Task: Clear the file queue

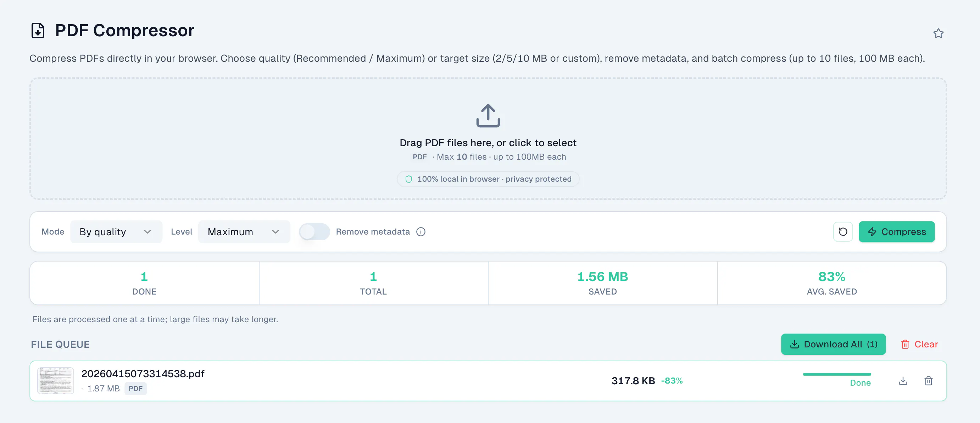Action: pyautogui.click(x=919, y=344)
